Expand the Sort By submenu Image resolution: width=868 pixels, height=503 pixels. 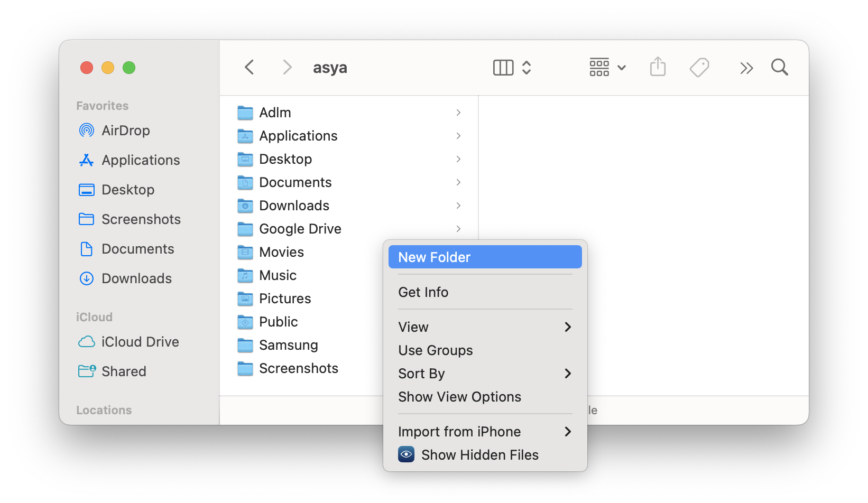[485, 374]
